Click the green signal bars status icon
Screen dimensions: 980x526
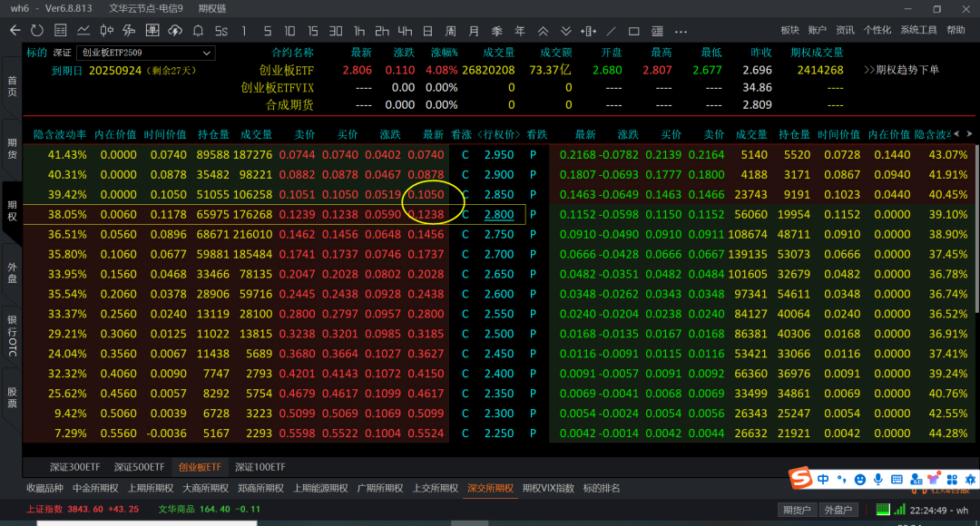click(x=900, y=509)
